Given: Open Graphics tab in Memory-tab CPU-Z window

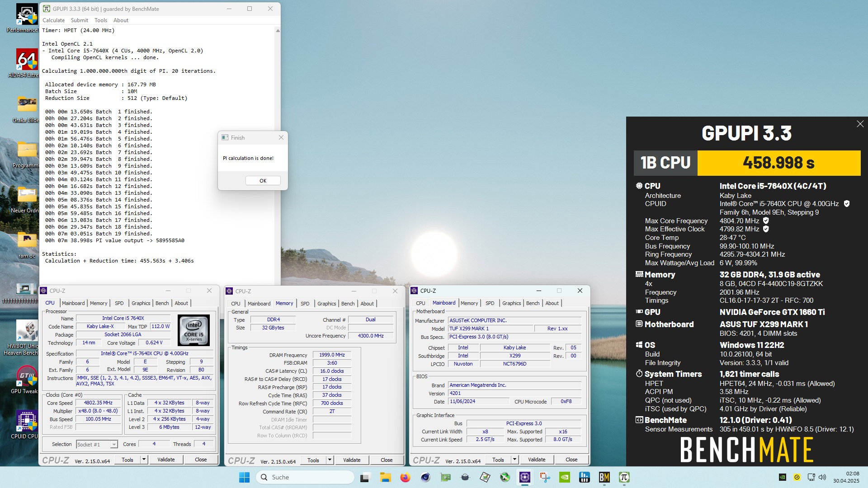Looking at the screenshot, I should pos(326,304).
